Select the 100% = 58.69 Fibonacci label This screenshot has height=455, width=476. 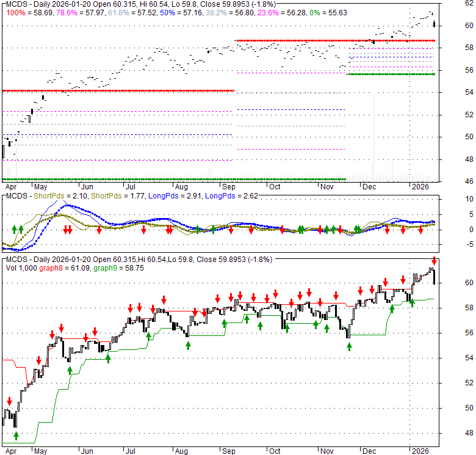(24, 12)
